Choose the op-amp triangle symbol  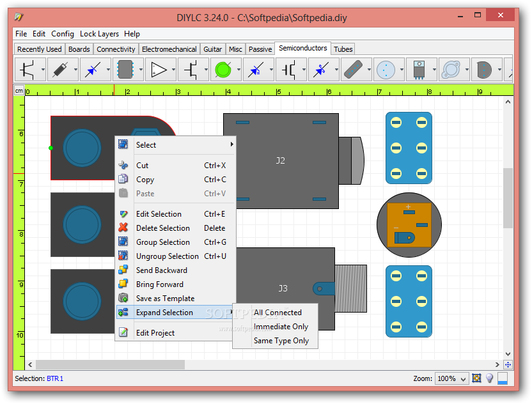coord(158,70)
